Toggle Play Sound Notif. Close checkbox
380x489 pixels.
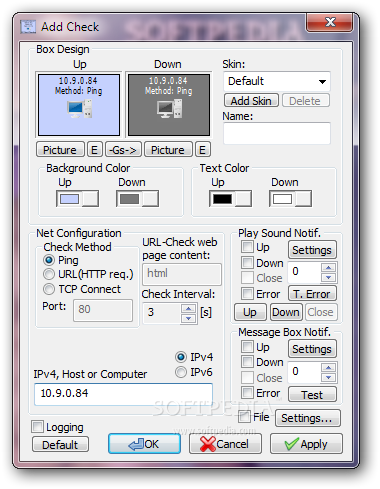247,277
